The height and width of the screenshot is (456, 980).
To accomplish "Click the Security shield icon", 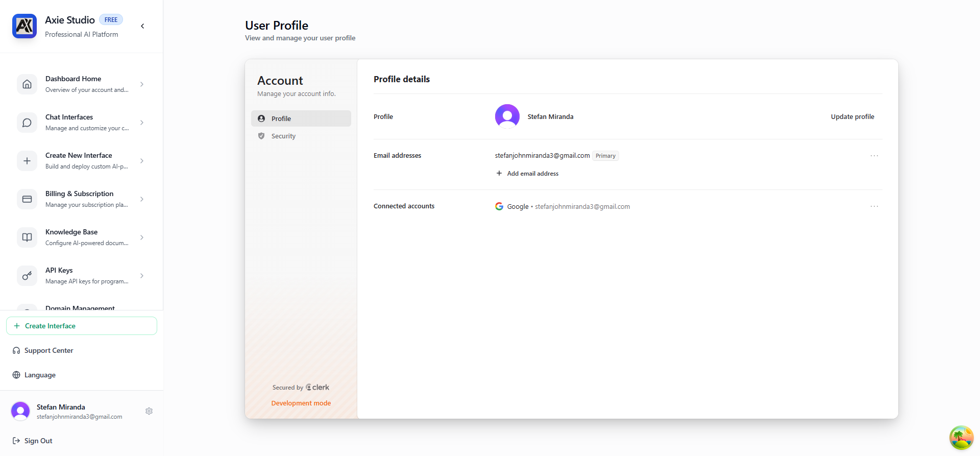I will [x=261, y=136].
